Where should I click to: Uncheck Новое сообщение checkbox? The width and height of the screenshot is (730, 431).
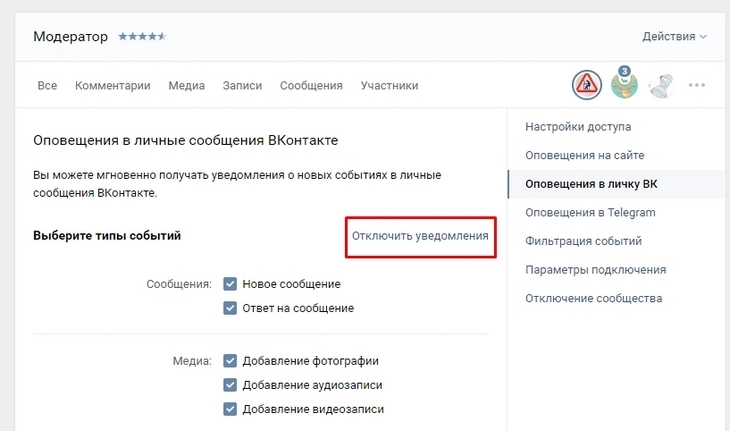[230, 284]
